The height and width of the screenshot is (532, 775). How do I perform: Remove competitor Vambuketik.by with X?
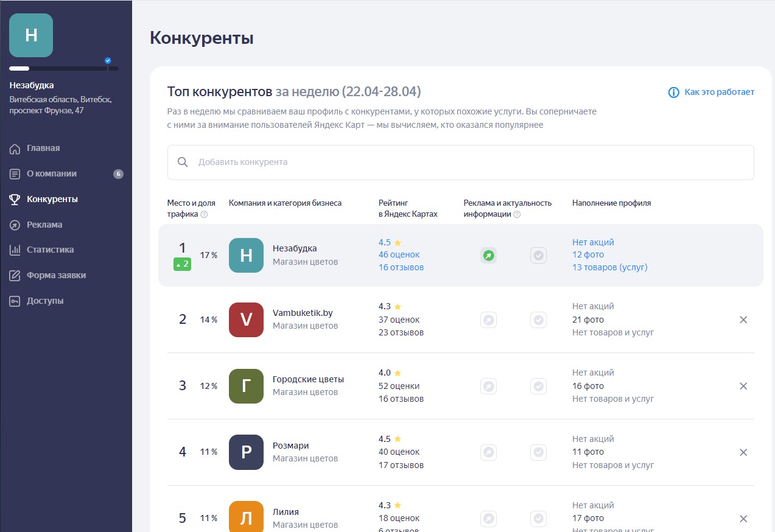tap(743, 320)
